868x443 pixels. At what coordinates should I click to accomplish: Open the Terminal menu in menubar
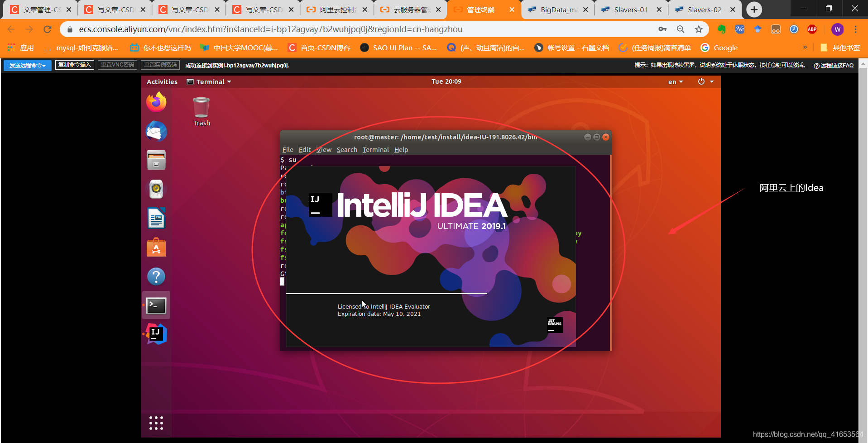(375, 150)
